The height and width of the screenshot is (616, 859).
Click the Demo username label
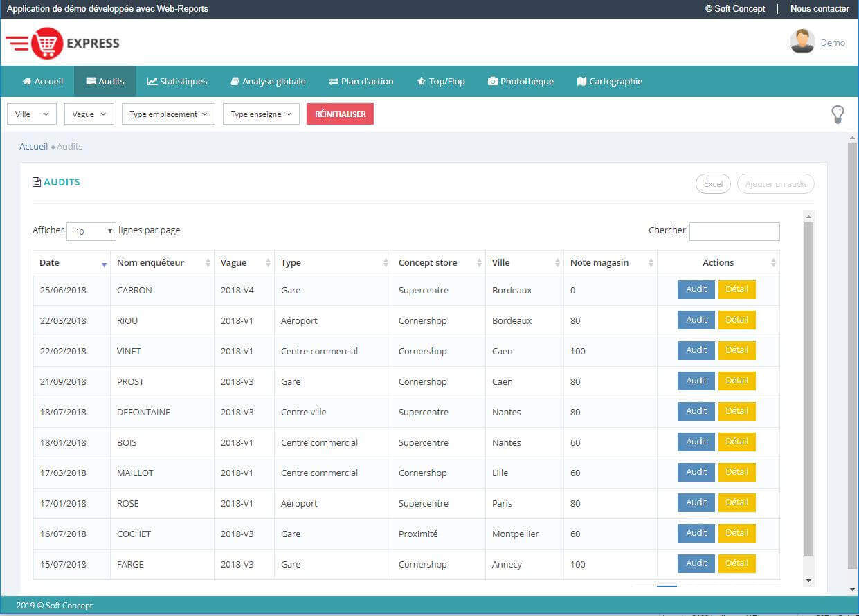tap(833, 43)
